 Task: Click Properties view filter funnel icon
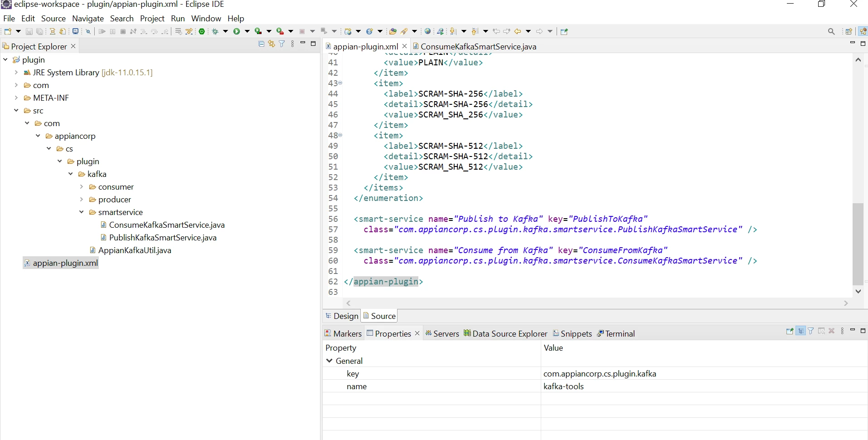[811, 331]
